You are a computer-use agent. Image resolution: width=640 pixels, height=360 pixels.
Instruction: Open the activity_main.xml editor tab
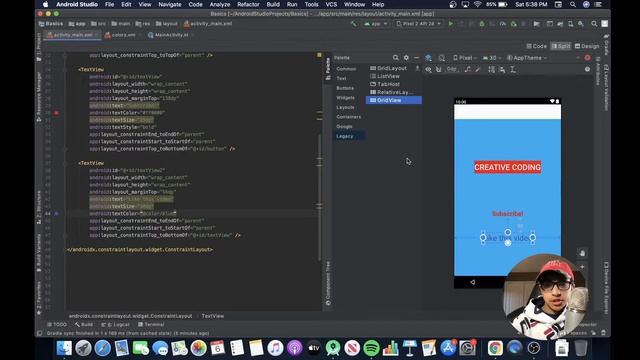(73, 35)
